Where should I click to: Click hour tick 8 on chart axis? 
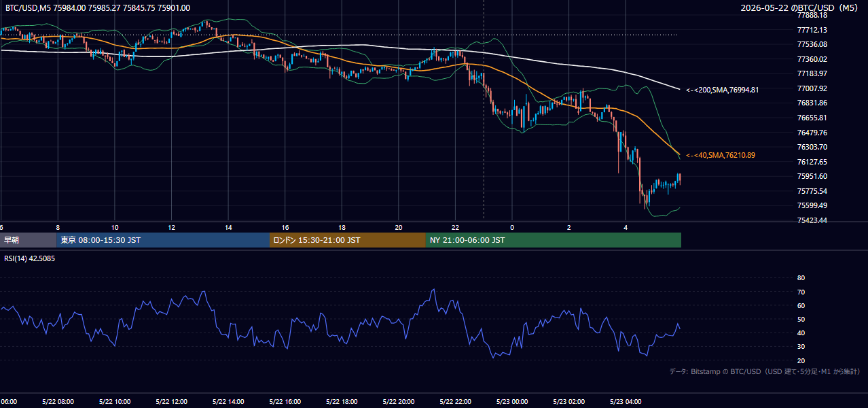pyautogui.click(x=58, y=227)
